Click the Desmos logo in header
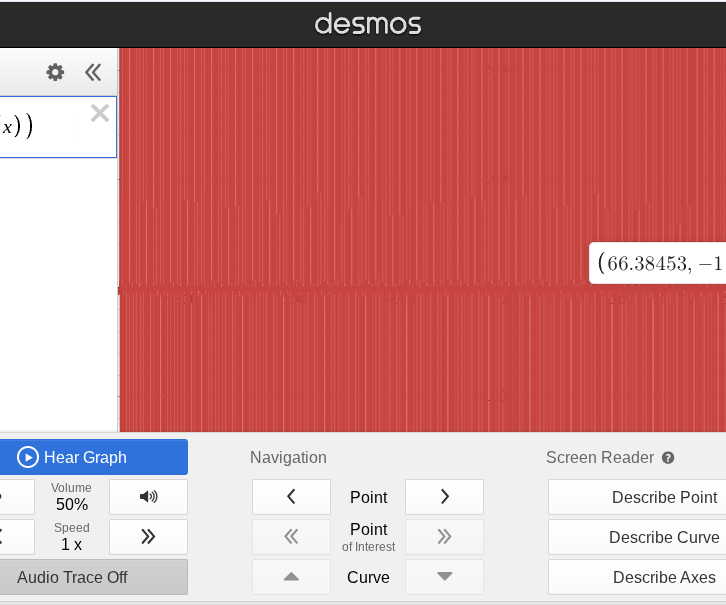The image size is (726, 605). tap(368, 24)
